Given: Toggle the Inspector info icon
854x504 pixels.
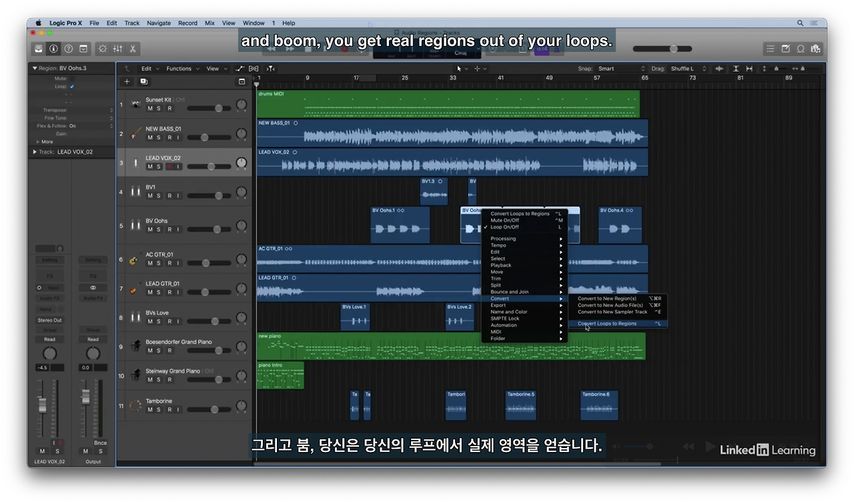Looking at the screenshot, I should pyautogui.click(x=53, y=49).
